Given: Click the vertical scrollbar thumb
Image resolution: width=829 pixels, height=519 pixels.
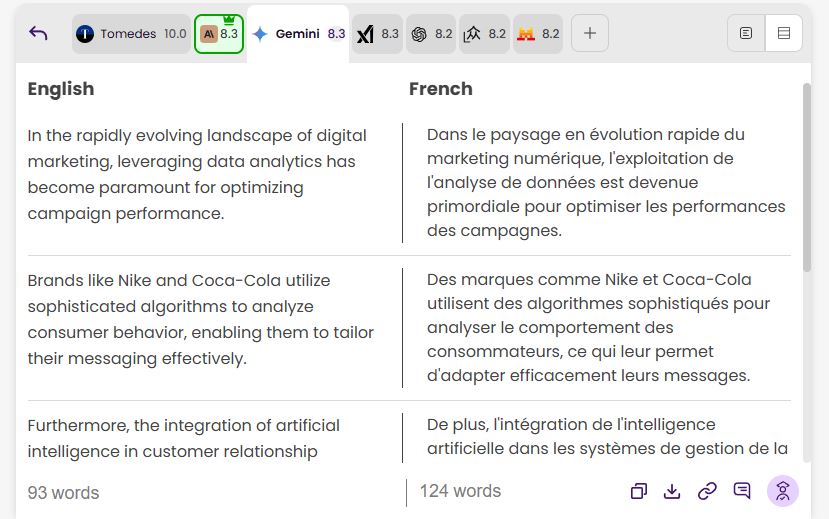Looking at the screenshot, I should tap(807, 176).
